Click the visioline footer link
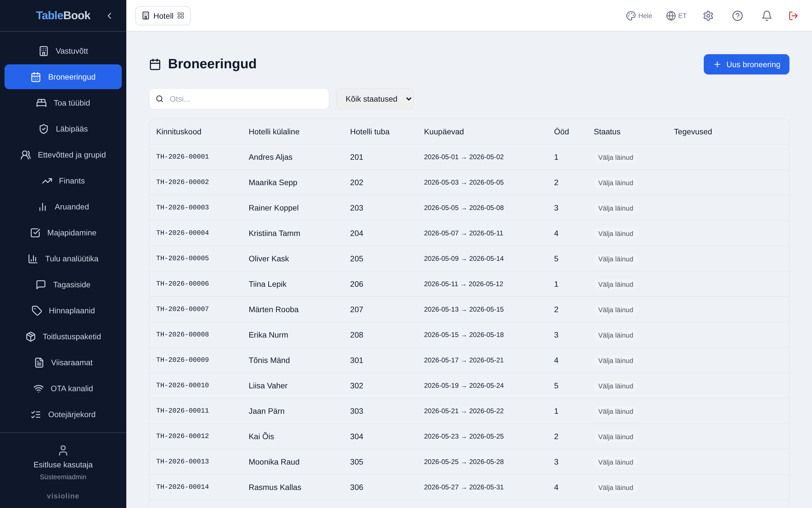The image size is (812, 508). [63, 496]
